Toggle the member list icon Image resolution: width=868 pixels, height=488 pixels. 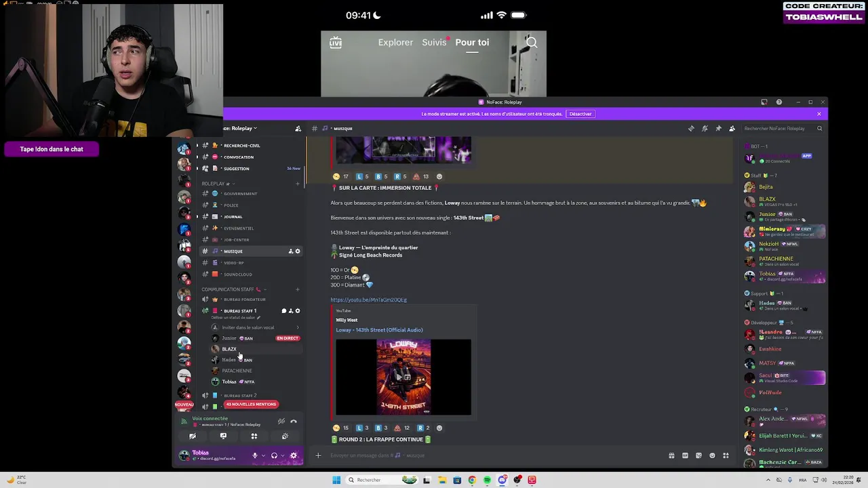(732, 128)
